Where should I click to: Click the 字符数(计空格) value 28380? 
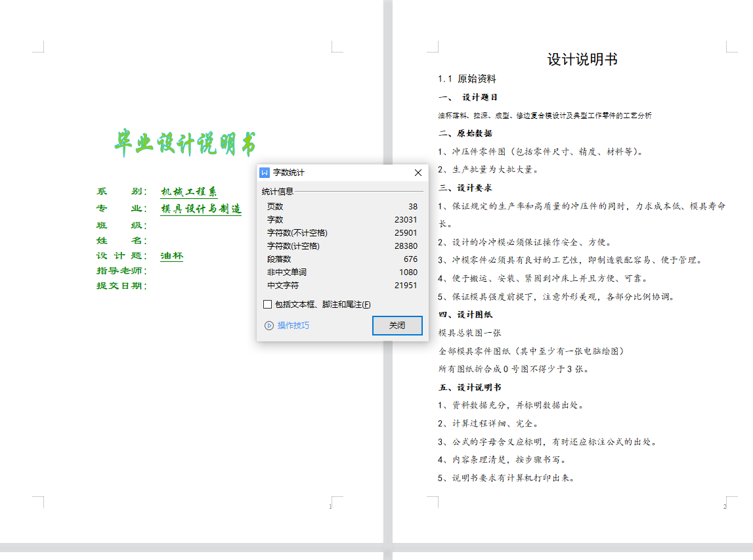point(405,246)
